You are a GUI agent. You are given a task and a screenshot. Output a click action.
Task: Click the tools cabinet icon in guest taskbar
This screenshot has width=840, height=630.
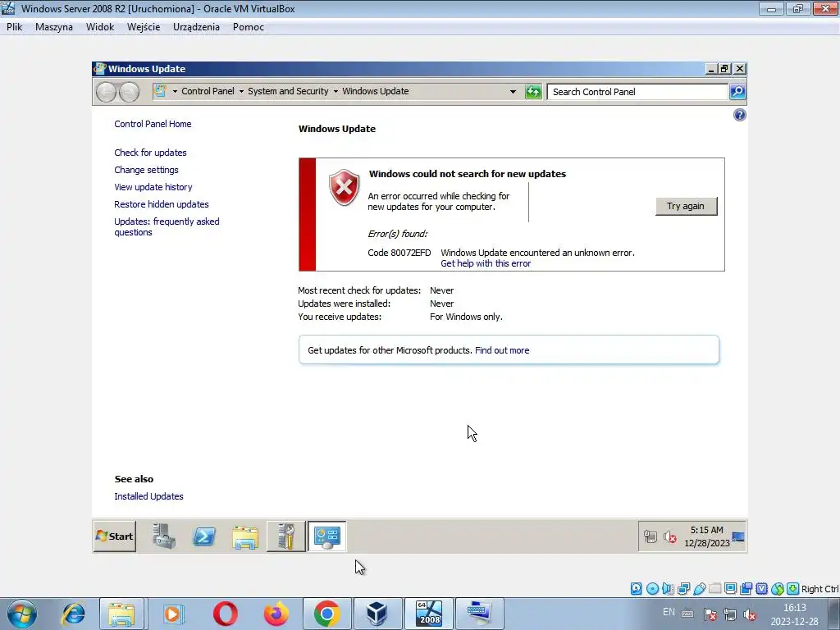pos(286,536)
